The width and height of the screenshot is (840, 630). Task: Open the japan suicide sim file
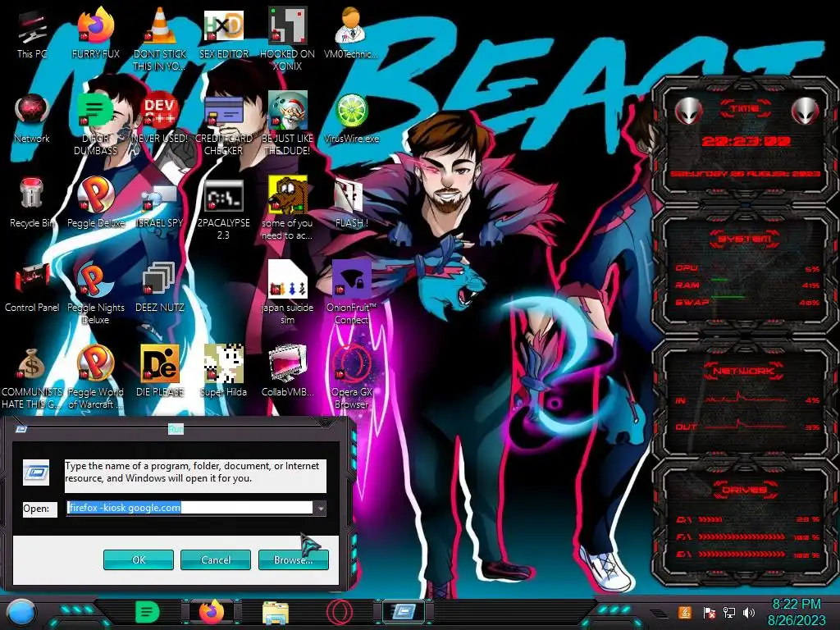pyautogui.click(x=287, y=291)
